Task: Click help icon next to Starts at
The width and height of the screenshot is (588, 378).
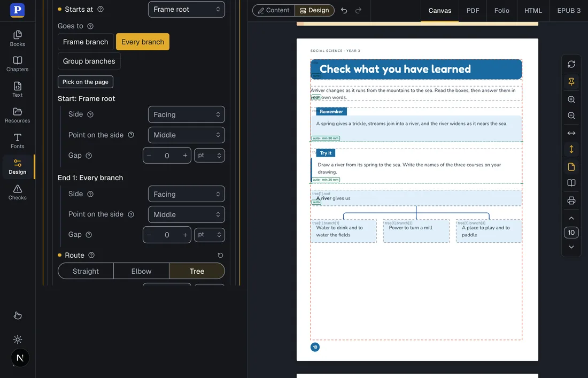Action: pos(100,10)
